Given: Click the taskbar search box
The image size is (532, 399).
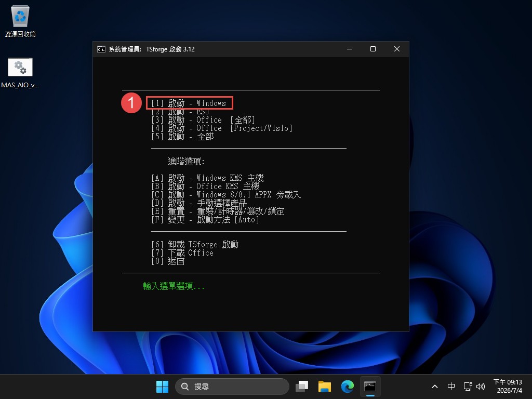Looking at the screenshot, I should tap(232, 387).
